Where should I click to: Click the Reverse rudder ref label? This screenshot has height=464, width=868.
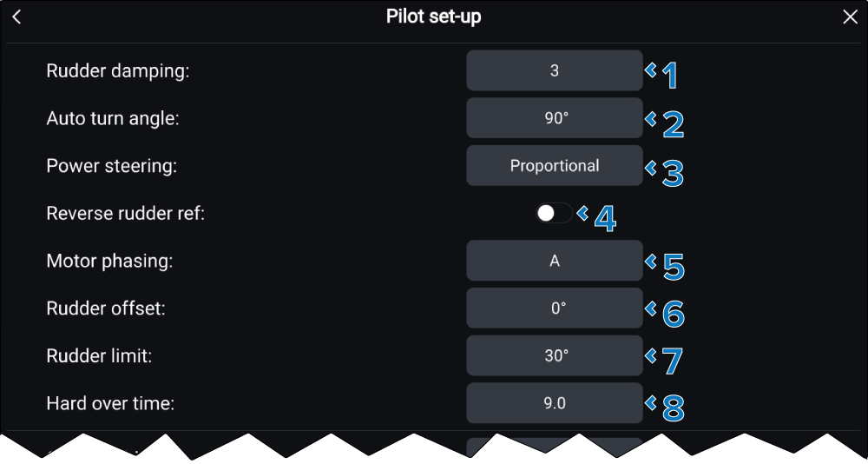[x=125, y=214]
